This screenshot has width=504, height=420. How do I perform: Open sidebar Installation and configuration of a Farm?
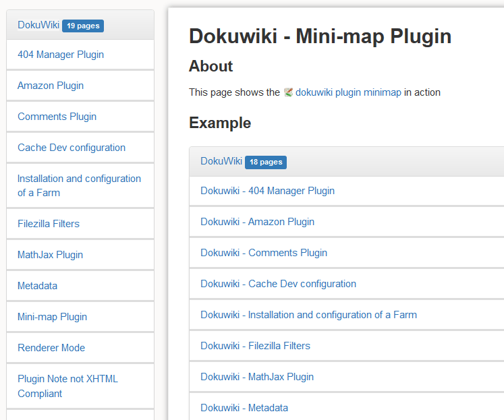coord(79,185)
